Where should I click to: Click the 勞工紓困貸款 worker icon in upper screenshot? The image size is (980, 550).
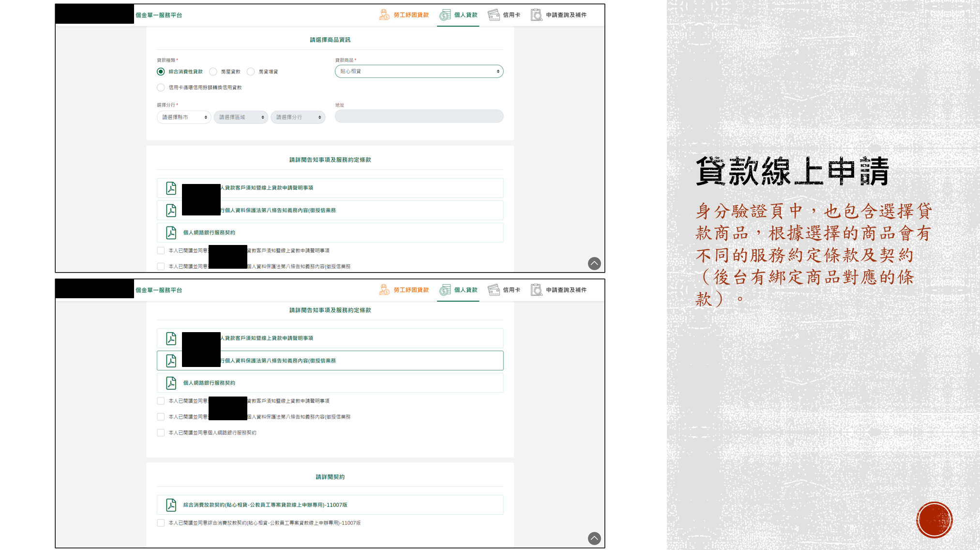384,15
